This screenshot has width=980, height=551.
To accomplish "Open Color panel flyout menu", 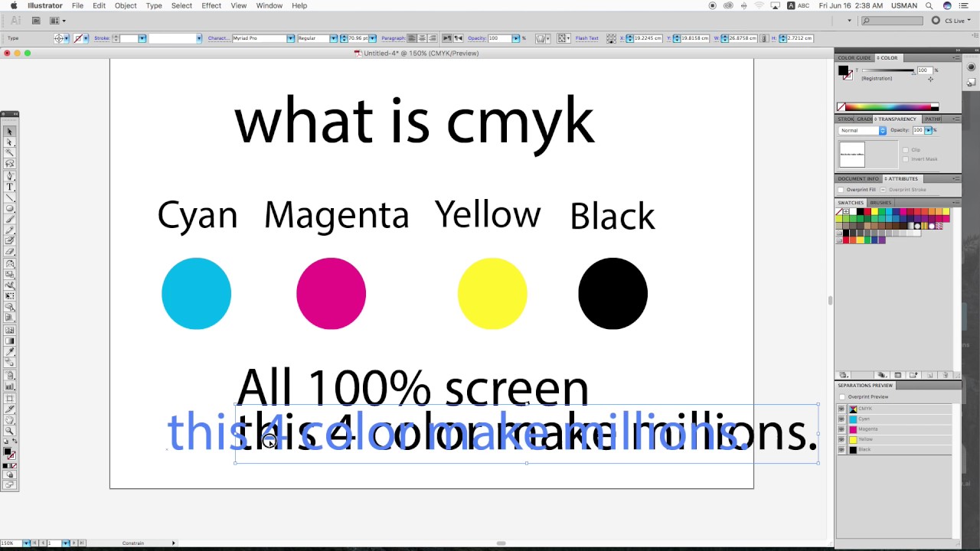I will [956, 58].
